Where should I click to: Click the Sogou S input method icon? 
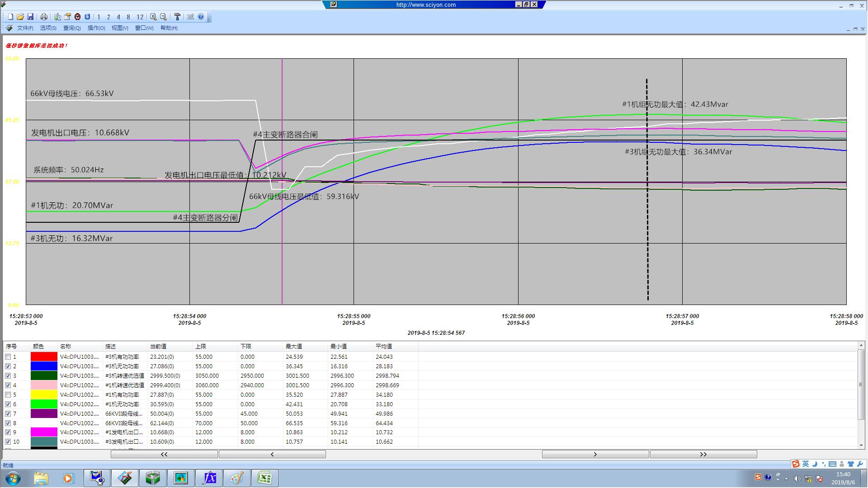pos(796,464)
